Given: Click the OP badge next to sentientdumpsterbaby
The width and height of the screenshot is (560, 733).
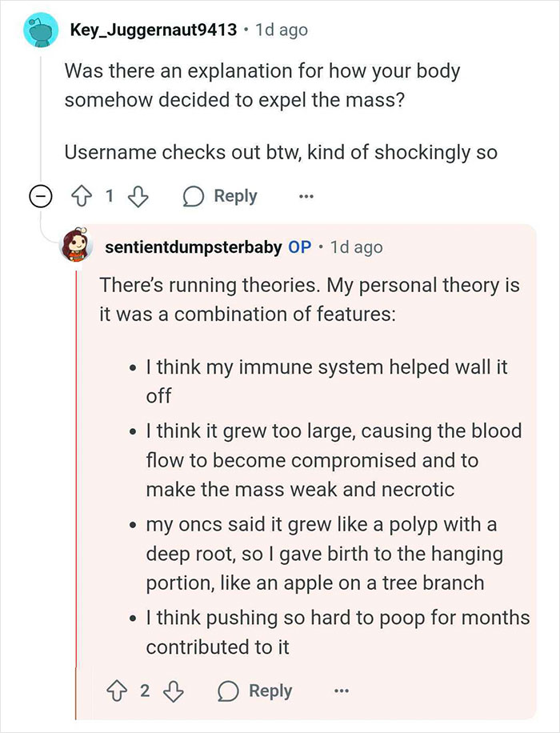Looking at the screenshot, I should (x=302, y=247).
